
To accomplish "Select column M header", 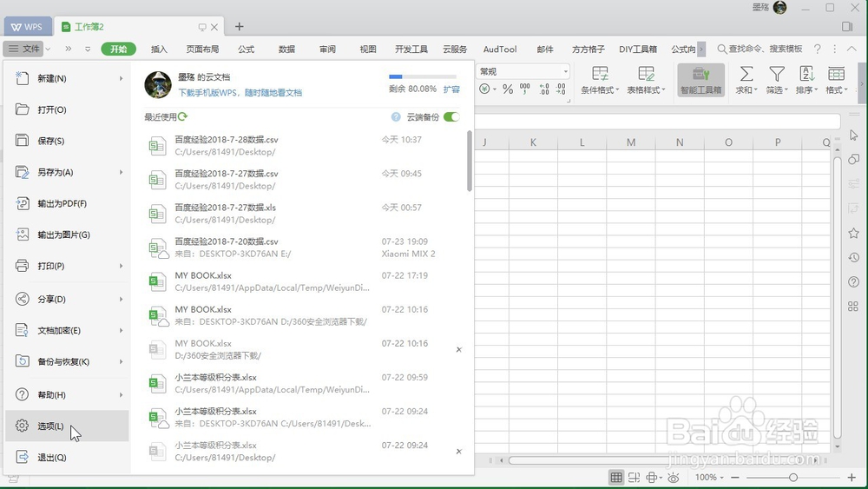I will [630, 142].
